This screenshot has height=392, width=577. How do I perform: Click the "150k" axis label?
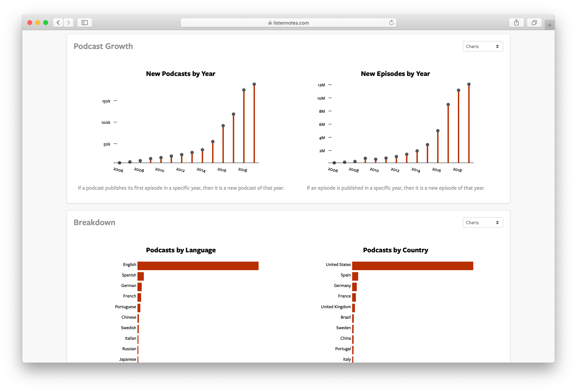coord(106,101)
